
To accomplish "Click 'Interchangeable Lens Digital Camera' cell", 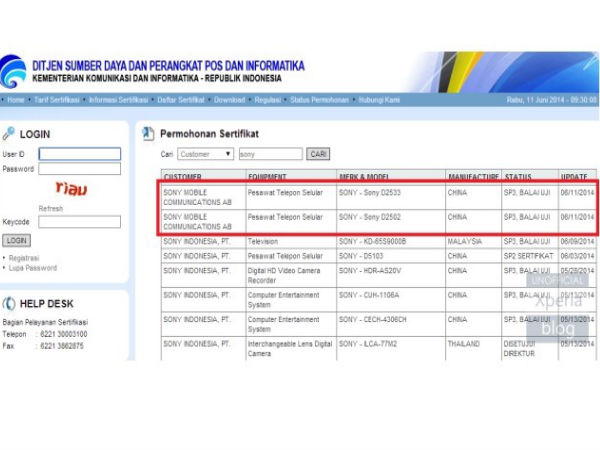I will tap(290, 349).
